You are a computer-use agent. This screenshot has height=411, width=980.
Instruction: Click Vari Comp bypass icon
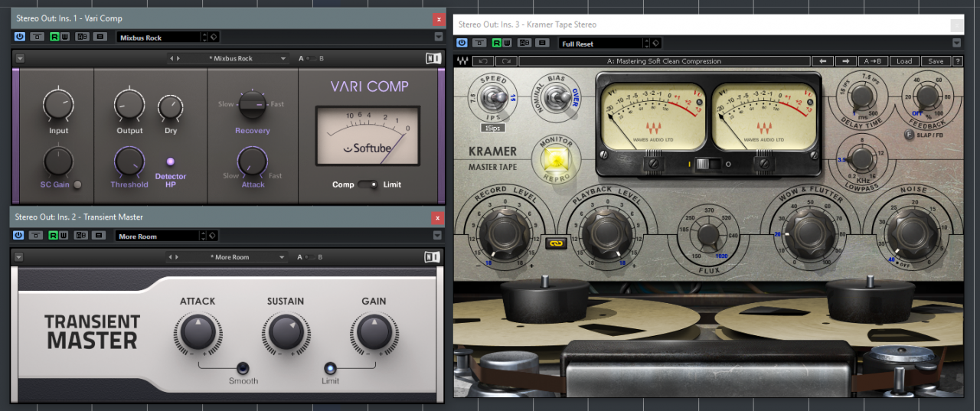(37, 37)
